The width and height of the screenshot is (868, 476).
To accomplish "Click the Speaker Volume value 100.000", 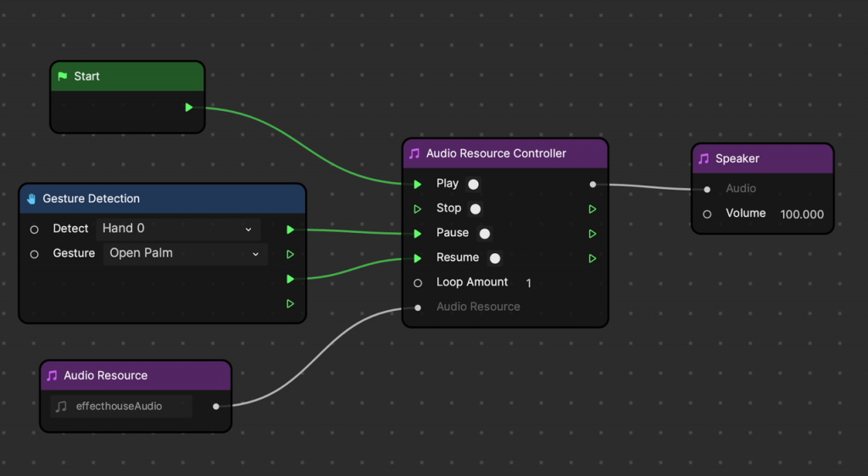I will pyautogui.click(x=801, y=214).
